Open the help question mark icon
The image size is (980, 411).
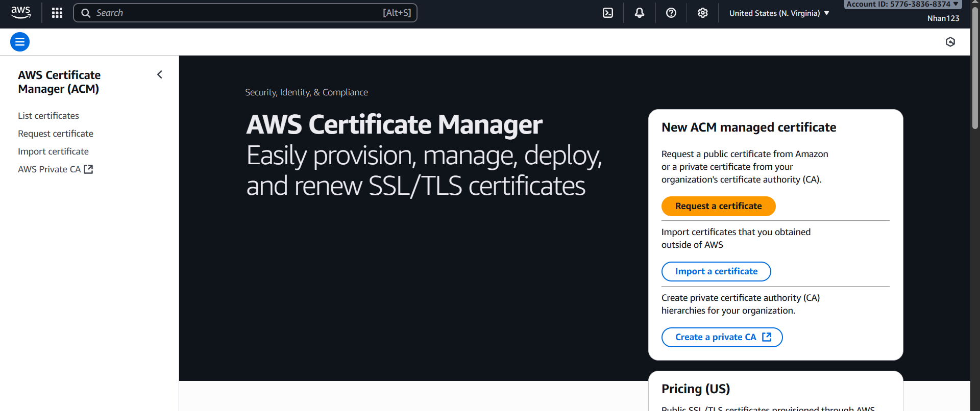(x=671, y=13)
